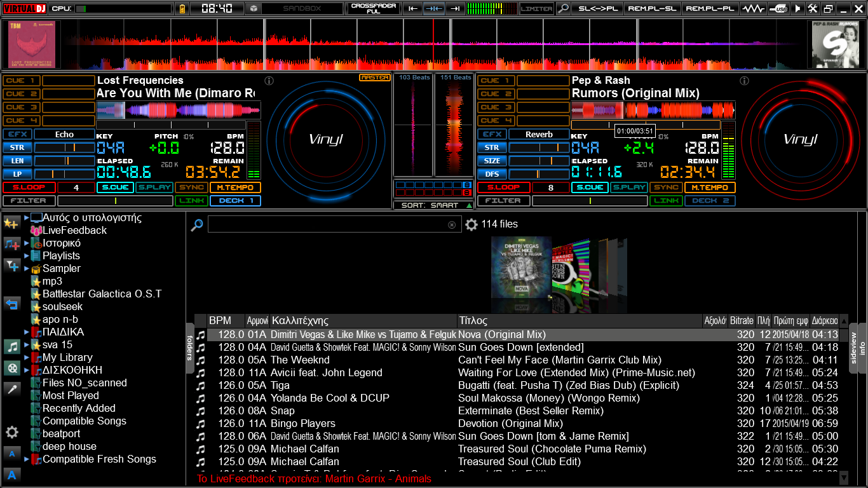This screenshot has width=868, height=488.
Task: Open the USB device icon in top bar
Action: coord(778,9)
